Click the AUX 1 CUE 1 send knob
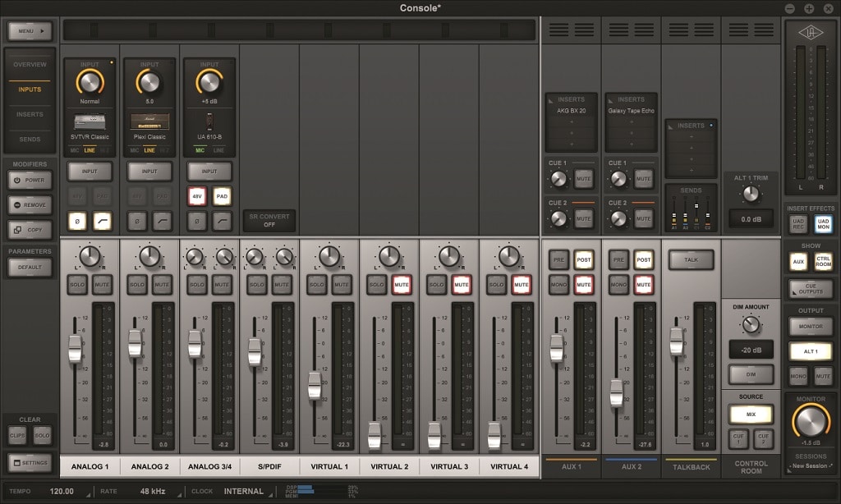The image size is (841, 504). 558,179
